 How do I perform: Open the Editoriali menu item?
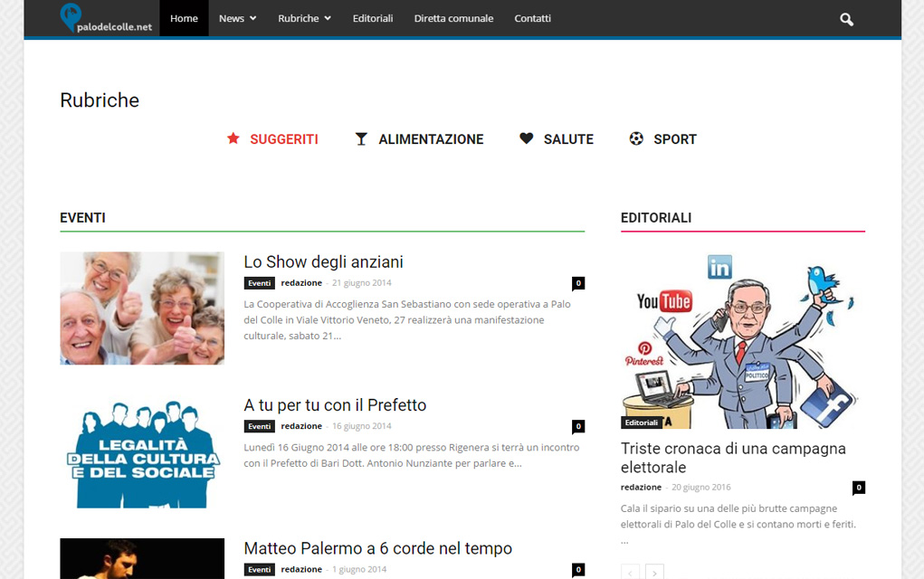373,18
